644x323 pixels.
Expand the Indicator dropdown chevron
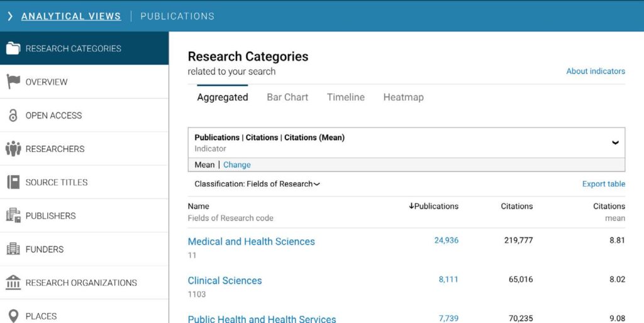[x=615, y=143]
